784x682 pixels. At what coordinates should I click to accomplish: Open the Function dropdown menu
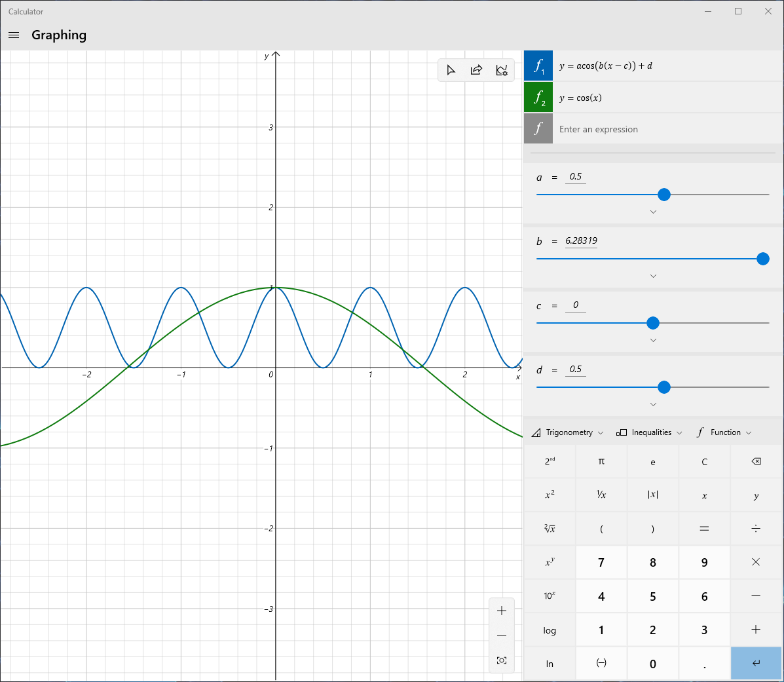723,432
